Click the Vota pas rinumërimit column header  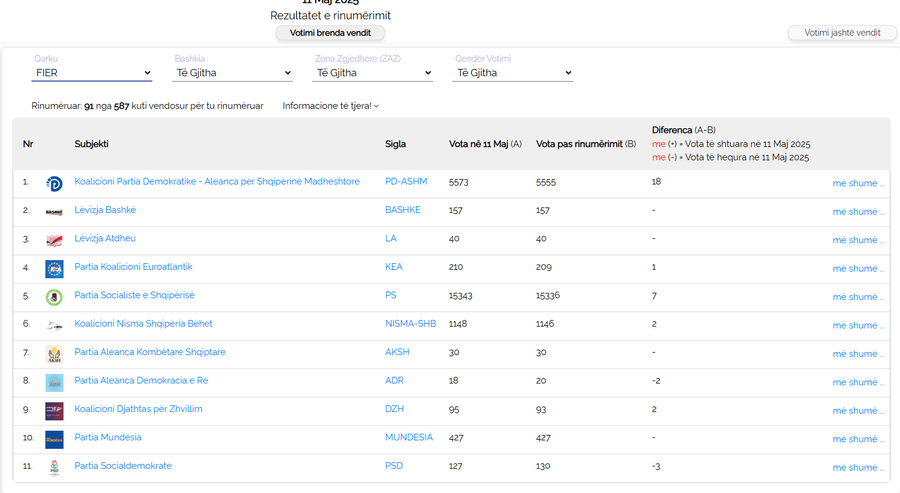(586, 144)
